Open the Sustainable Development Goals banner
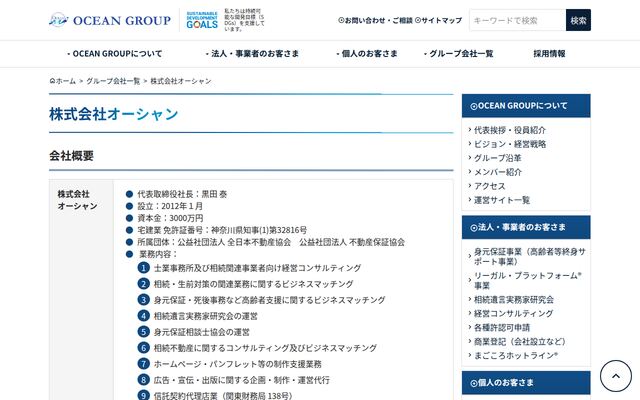640x400 pixels. pyautogui.click(x=225, y=20)
